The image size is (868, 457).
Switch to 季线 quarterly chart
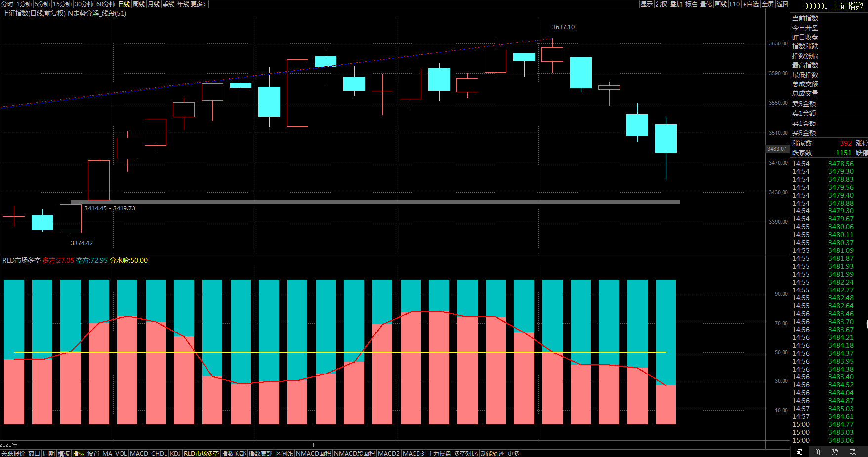[168, 4]
